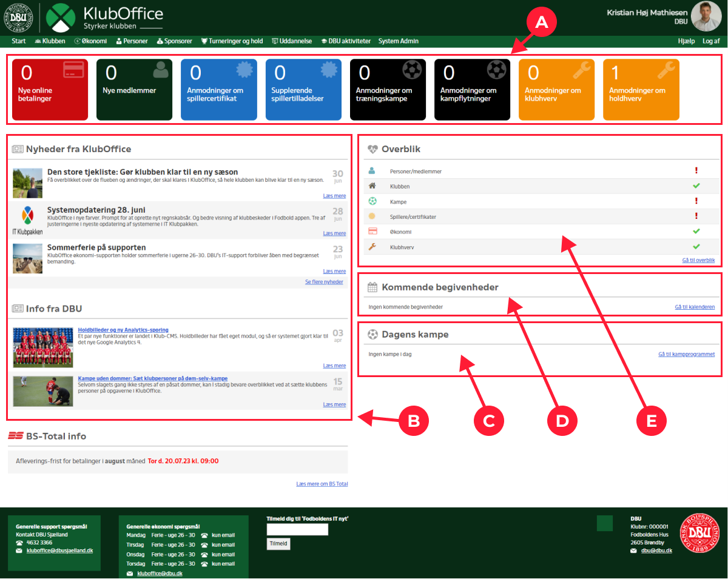
Task: Open Holdbilleder og ny Analytics-sporing article link
Action: pyautogui.click(x=123, y=330)
